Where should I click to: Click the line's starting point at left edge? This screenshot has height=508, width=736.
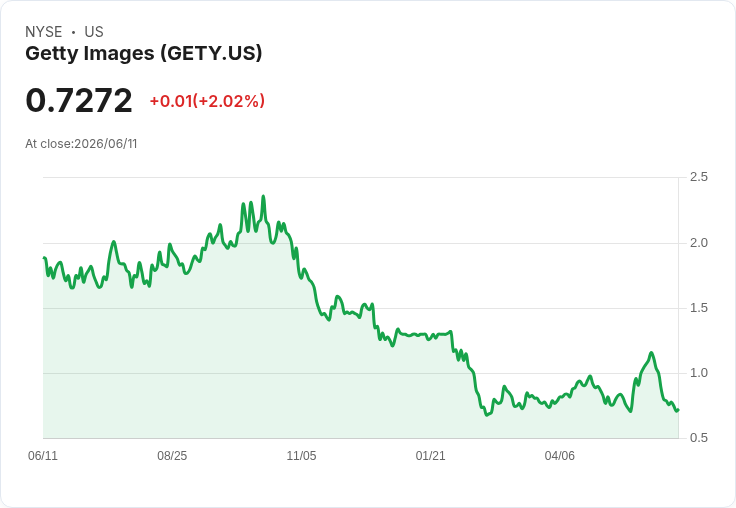point(44,257)
